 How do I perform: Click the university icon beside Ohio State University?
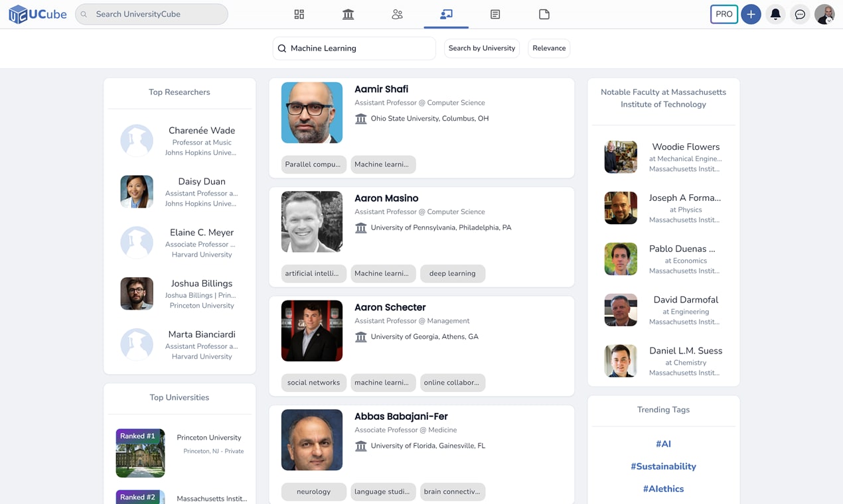(x=360, y=119)
